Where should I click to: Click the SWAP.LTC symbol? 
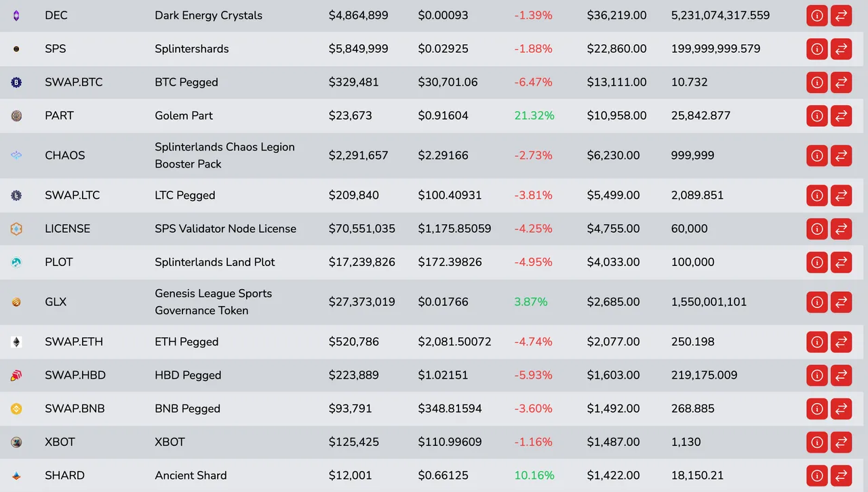[73, 195]
